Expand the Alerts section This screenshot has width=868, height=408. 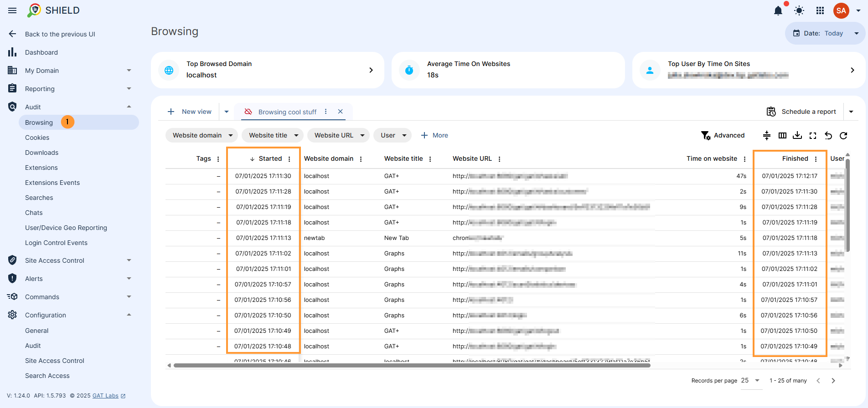pos(129,279)
